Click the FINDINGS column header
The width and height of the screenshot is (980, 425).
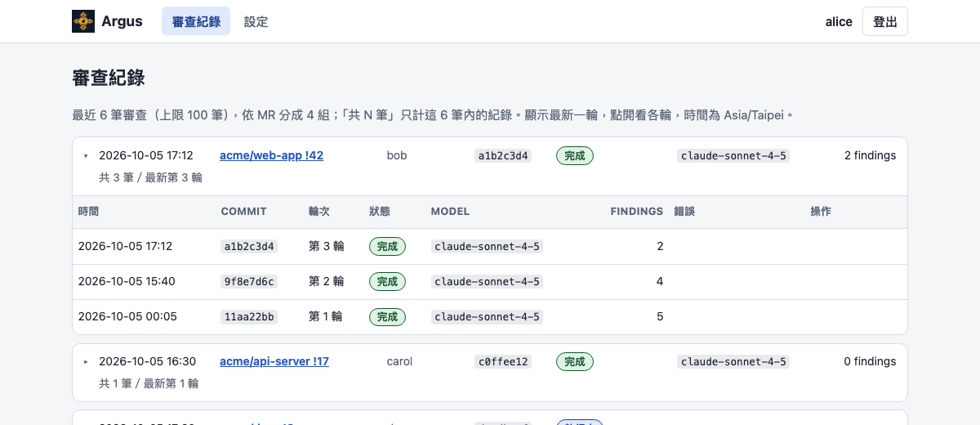tap(637, 211)
